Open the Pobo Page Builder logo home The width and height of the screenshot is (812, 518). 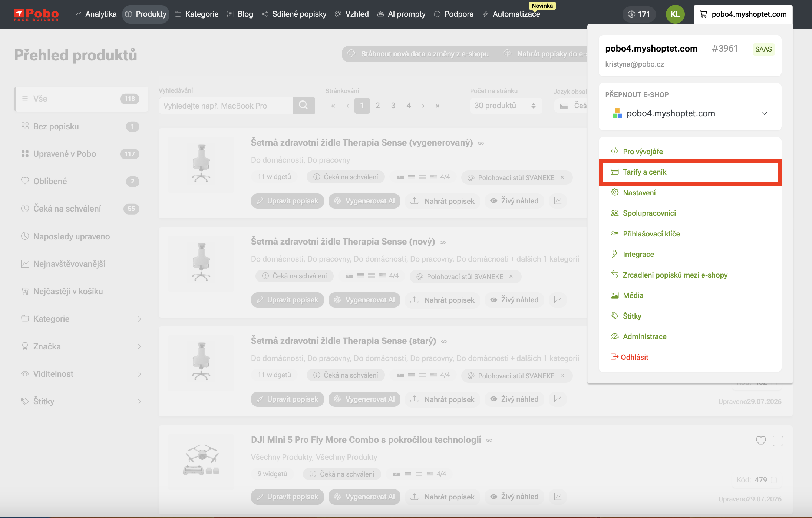[36, 14]
